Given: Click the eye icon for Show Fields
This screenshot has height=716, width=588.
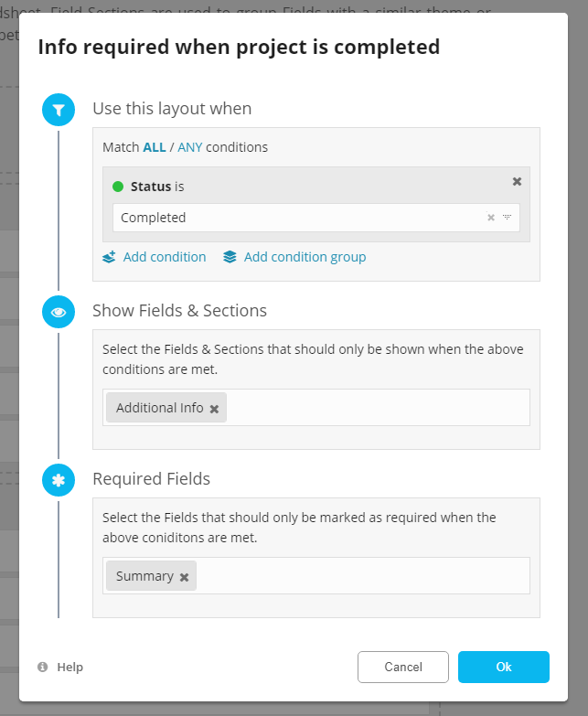Looking at the screenshot, I should coord(59,312).
